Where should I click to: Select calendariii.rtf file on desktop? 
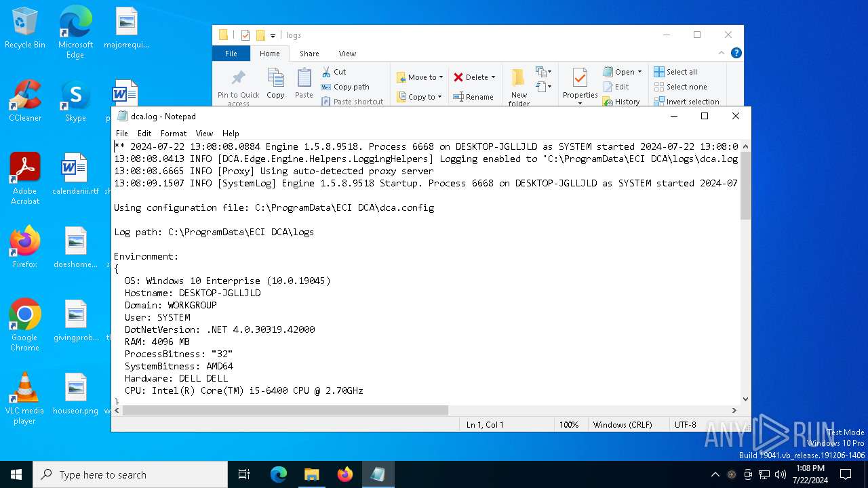tap(75, 174)
